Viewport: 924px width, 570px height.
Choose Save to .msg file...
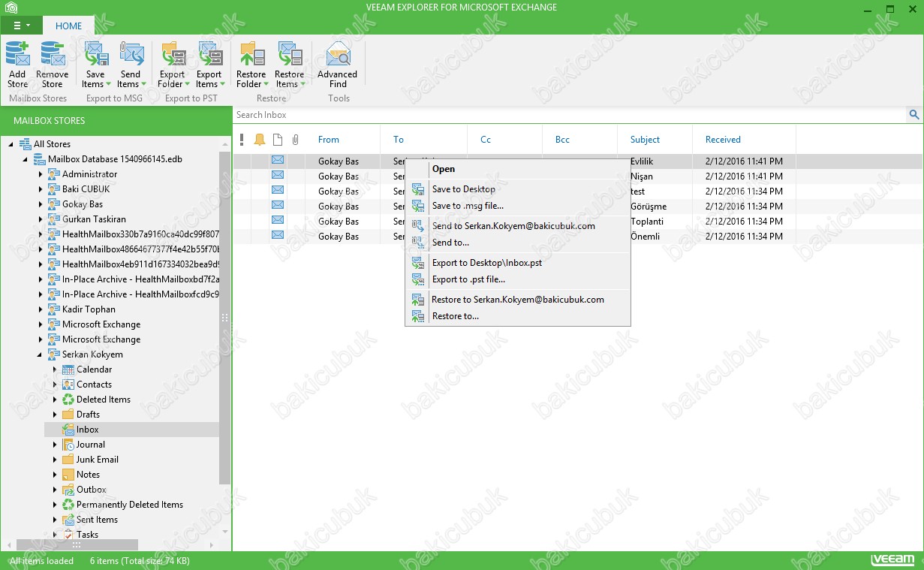518,206
